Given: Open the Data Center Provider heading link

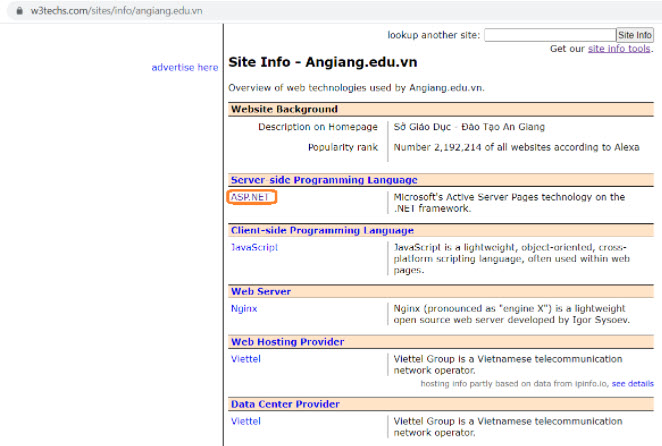Looking at the screenshot, I should [285, 404].
